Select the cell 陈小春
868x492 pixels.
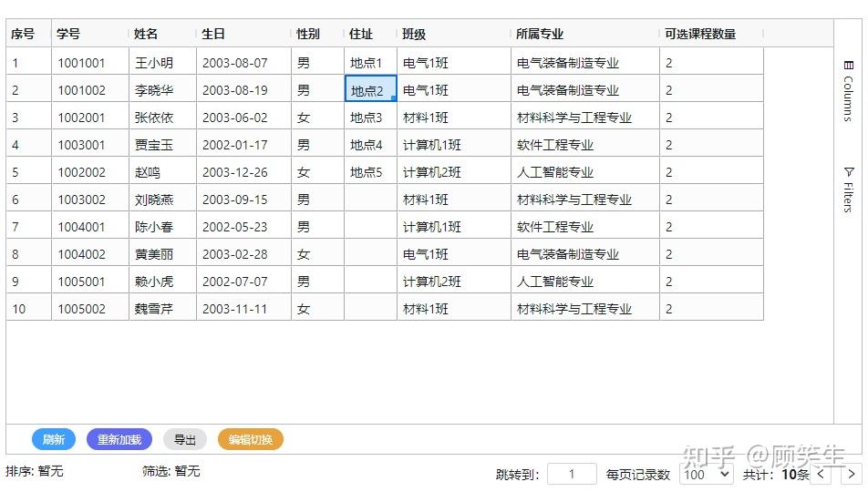(162, 226)
